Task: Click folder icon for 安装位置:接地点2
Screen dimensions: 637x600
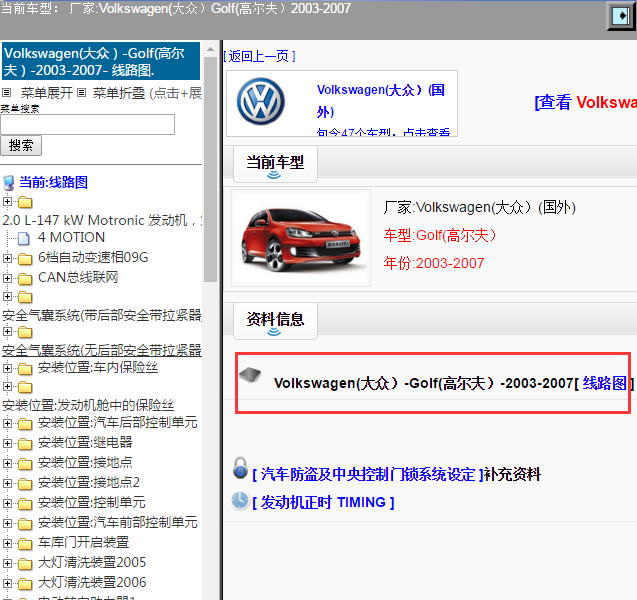Action: [25, 484]
